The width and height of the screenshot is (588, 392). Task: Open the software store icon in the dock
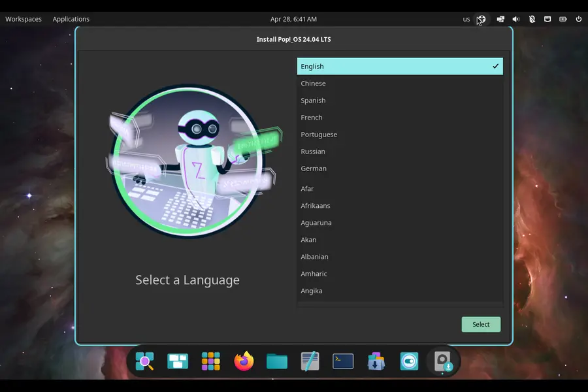(376, 361)
